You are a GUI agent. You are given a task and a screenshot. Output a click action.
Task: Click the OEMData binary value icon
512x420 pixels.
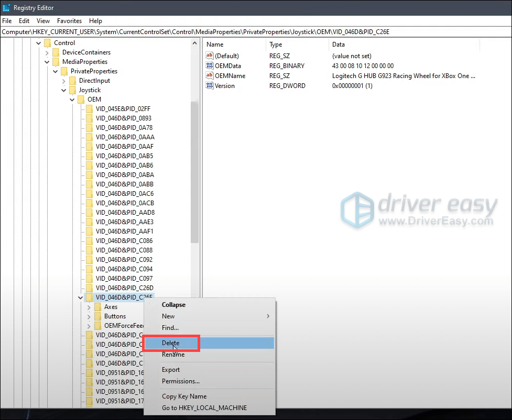[210, 65]
